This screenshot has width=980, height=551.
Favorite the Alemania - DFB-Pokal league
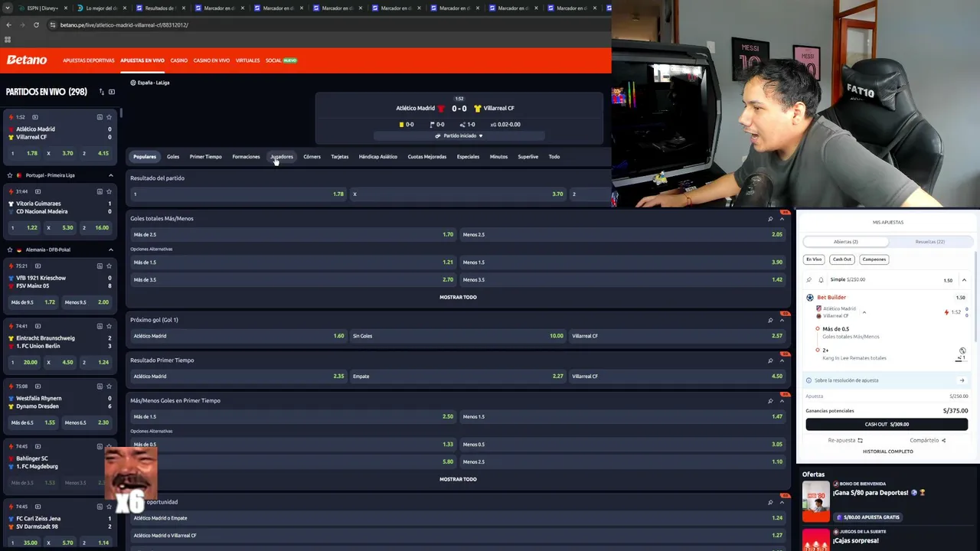click(x=10, y=249)
